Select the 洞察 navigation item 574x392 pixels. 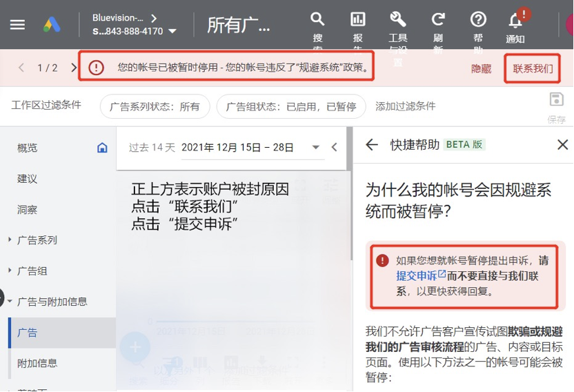(28, 209)
